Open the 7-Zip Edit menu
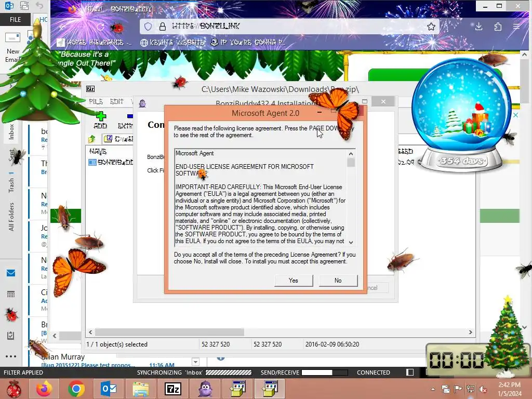The height and width of the screenshot is (399, 532). pyautogui.click(x=116, y=101)
